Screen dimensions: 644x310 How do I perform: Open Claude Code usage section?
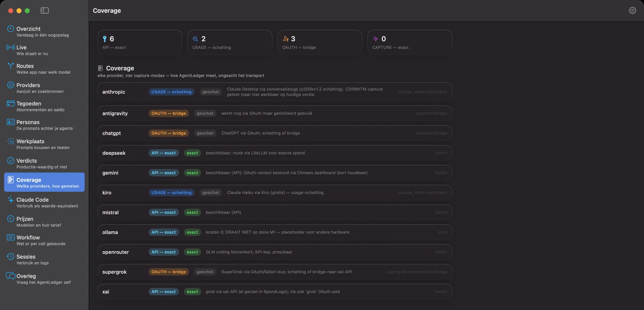coord(44,202)
